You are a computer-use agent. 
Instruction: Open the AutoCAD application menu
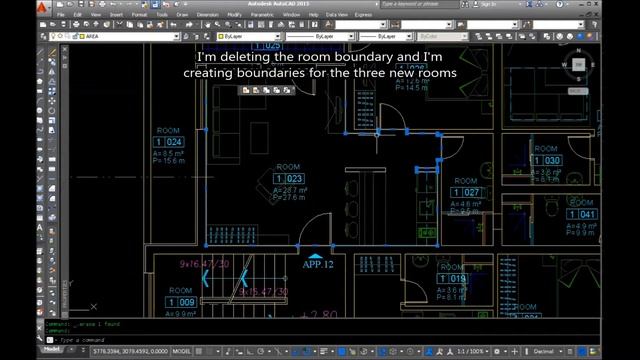42,7
